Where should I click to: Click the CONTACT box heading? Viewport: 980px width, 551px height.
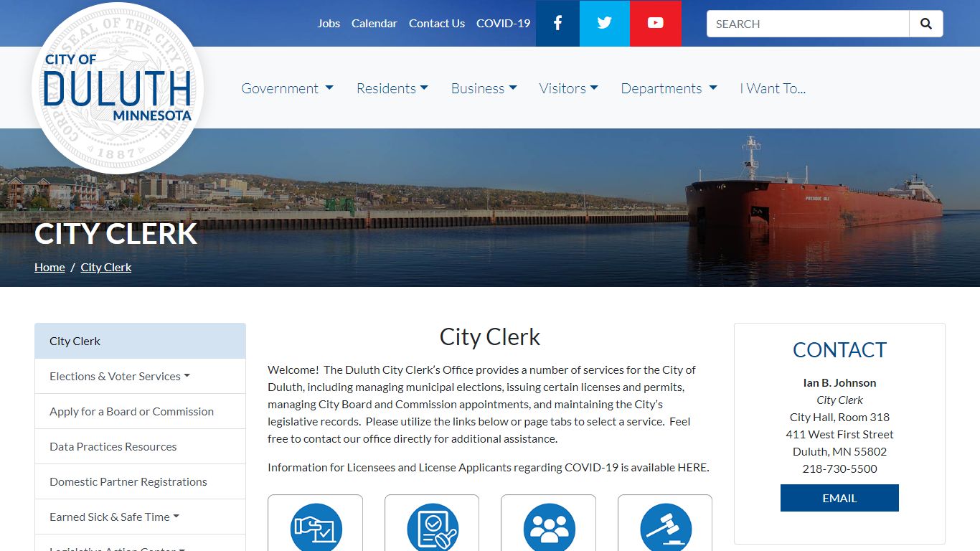pos(839,349)
